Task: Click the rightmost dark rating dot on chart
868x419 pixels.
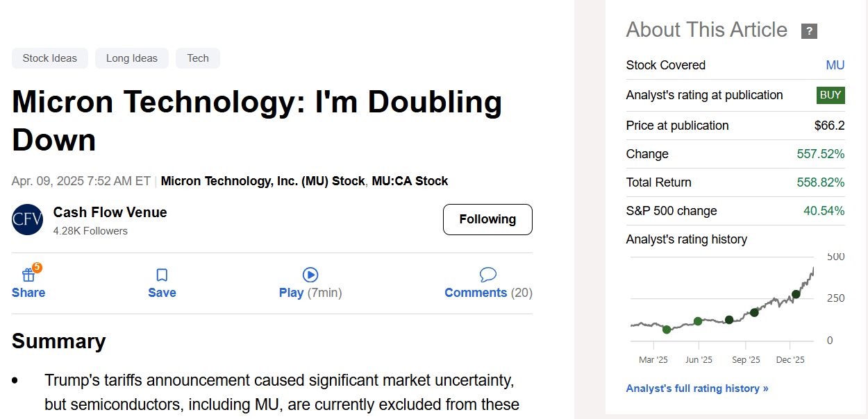Action: [796, 294]
